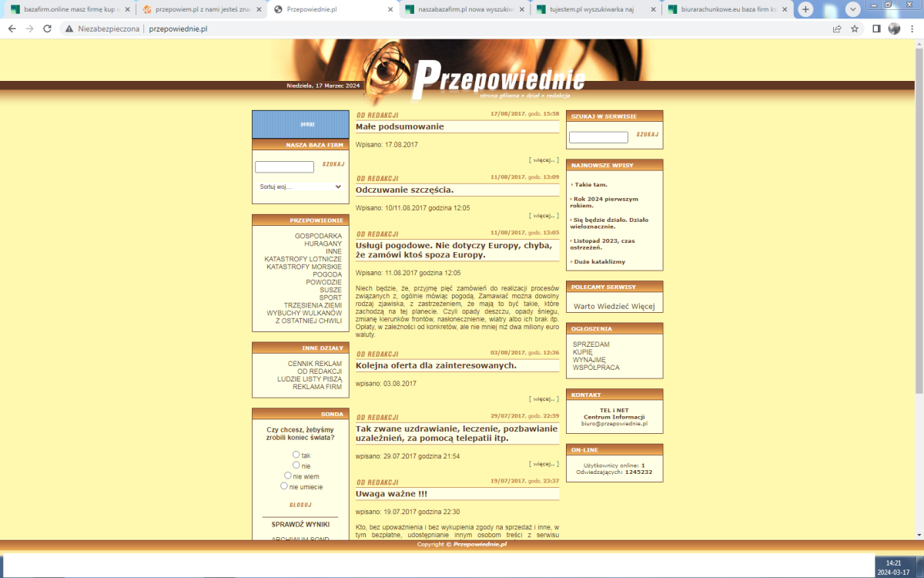Open a new tab with the plus icon

(x=805, y=9)
